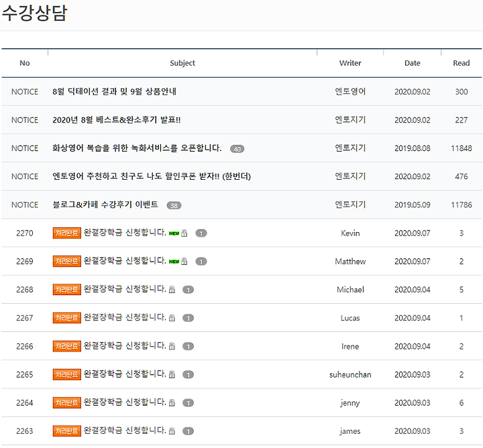Click the lock icon in james's row
Image resolution: width=483 pixels, height=448 pixels.
click(x=172, y=431)
